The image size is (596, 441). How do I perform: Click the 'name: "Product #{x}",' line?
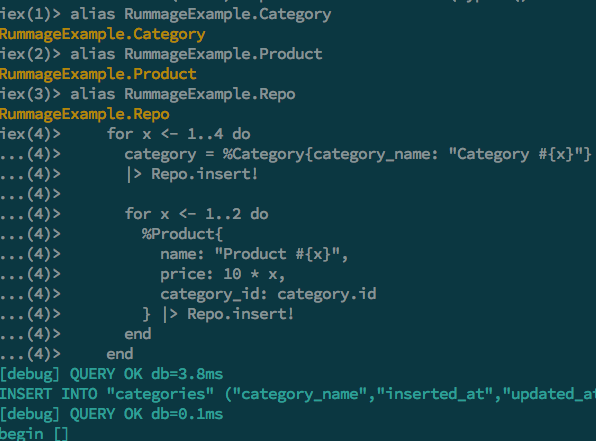click(254, 254)
